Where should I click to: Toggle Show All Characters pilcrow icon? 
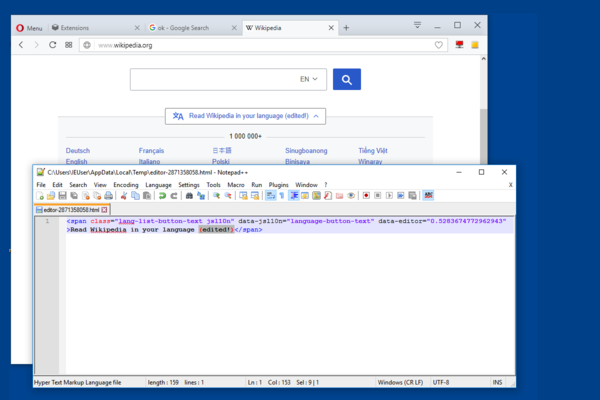[282, 196]
